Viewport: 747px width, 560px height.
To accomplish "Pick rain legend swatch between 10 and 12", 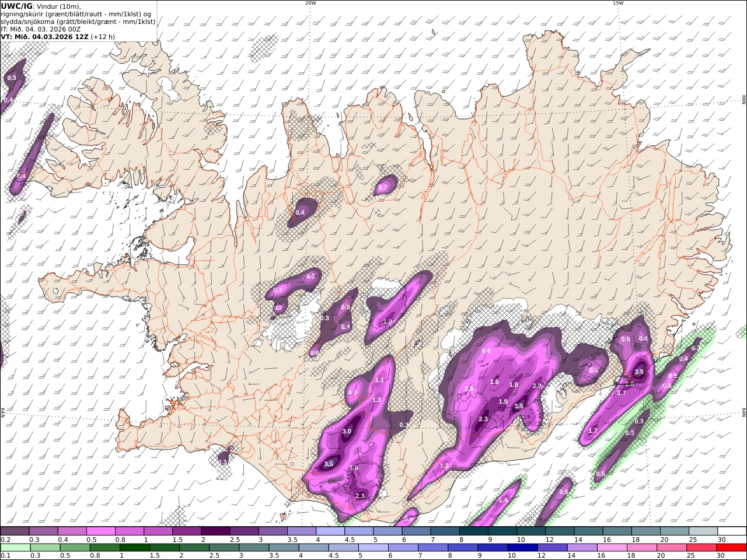I will coord(522,548).
